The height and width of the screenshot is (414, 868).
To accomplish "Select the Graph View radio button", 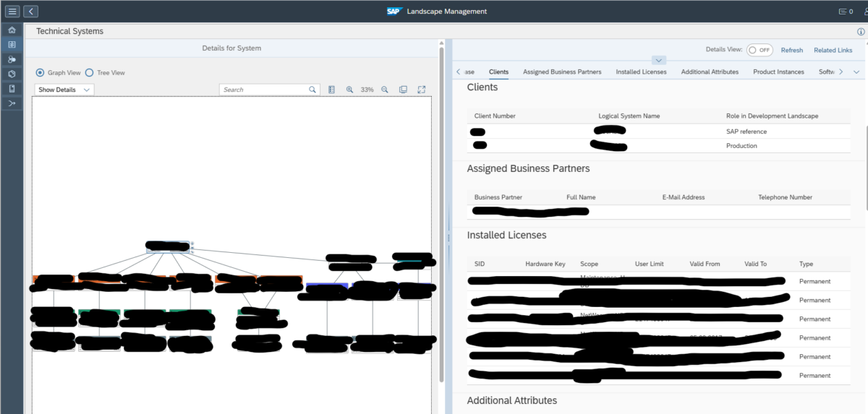I will click(41, 73).
